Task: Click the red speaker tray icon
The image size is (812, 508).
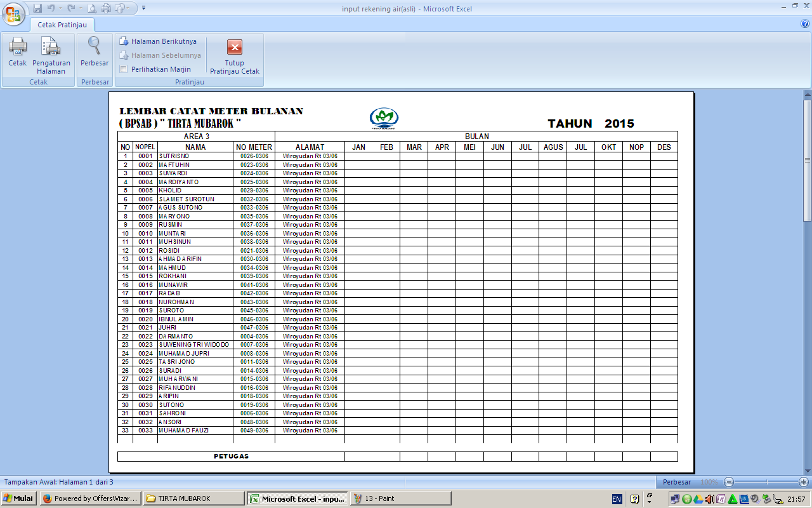Action: click(709, 499)
